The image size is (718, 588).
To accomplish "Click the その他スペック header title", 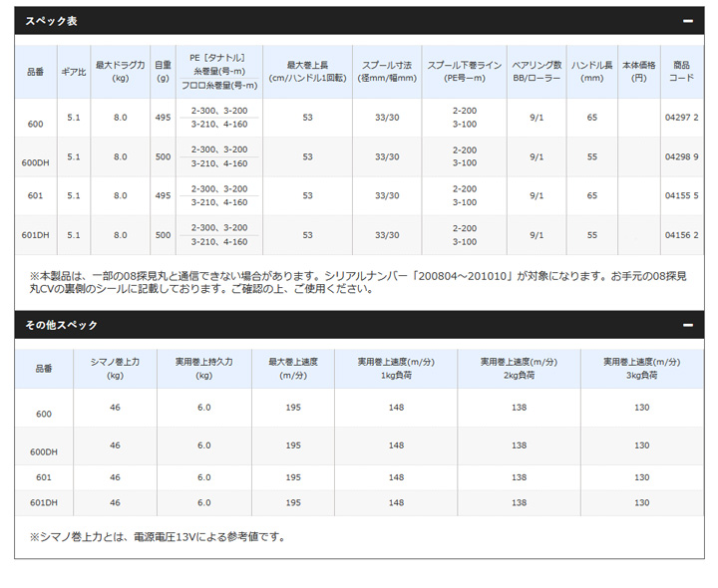I will coord(62,325).
